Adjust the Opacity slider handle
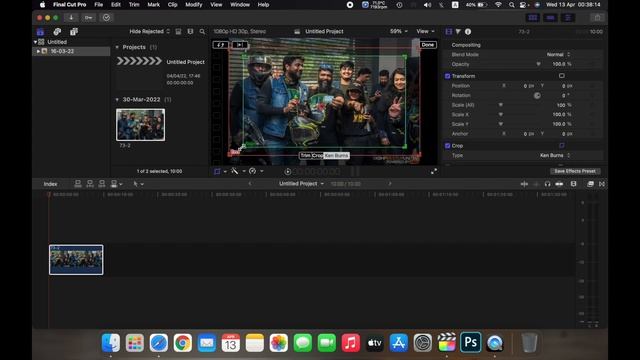The height and width of the screenshot is (360, 640). 538,64
